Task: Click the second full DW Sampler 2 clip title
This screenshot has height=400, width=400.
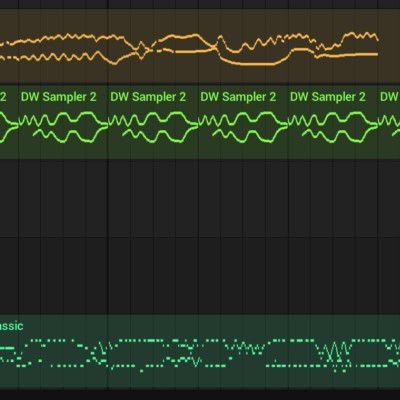Action: tap(148, 97)
